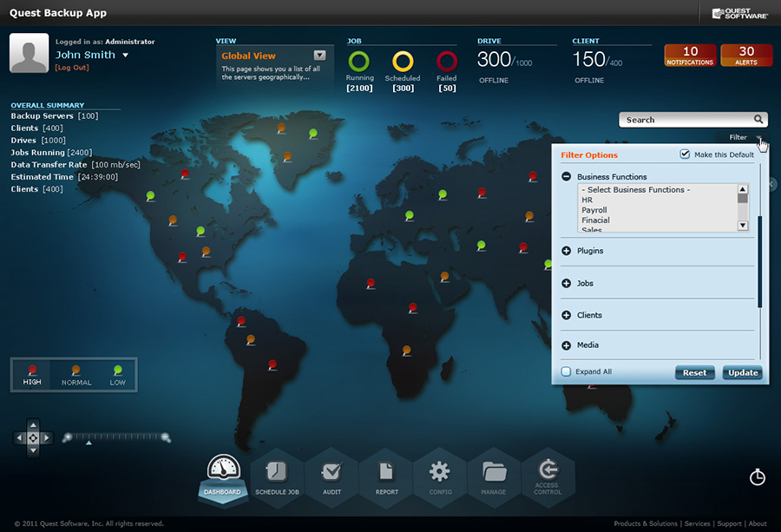Viewport: 781px width, 532px height.
Task: Expand the Media filter section
Action: pyautogui.click(x=566, y=345)
